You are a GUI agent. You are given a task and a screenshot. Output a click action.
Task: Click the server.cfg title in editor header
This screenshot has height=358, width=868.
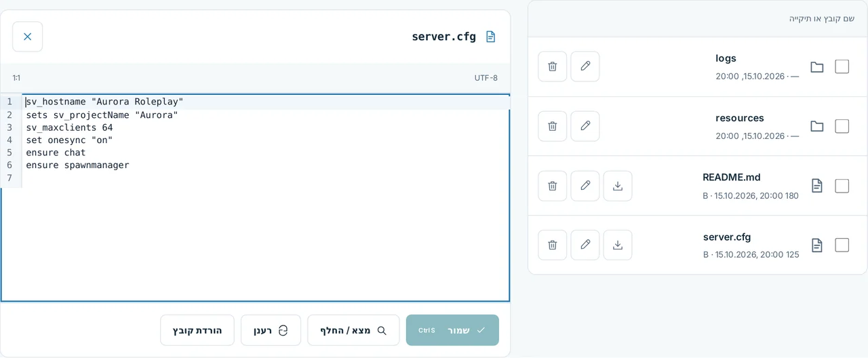(444, 37)
